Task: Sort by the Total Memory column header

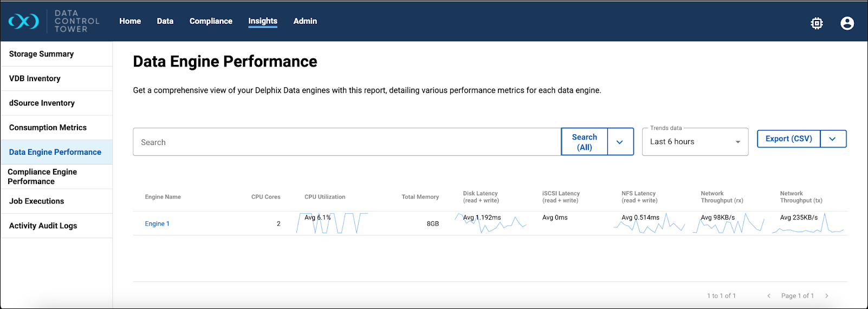Action: [x=420, y=197]
